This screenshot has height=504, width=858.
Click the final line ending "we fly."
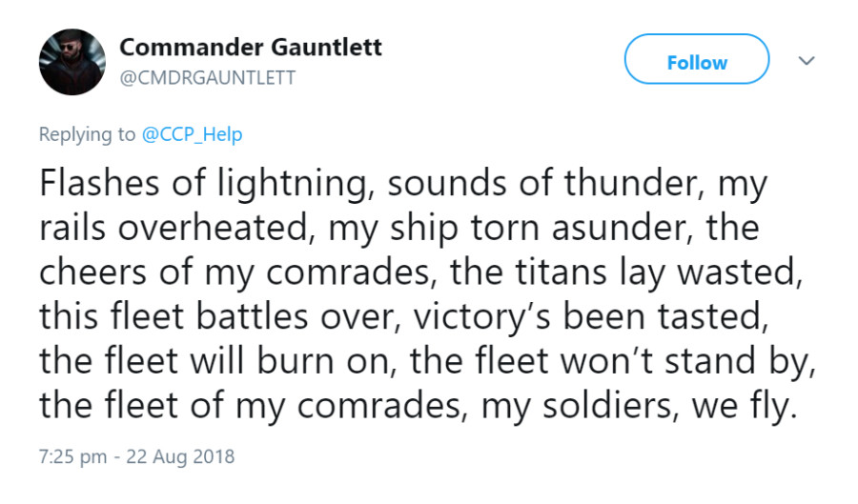coord(419,407)
